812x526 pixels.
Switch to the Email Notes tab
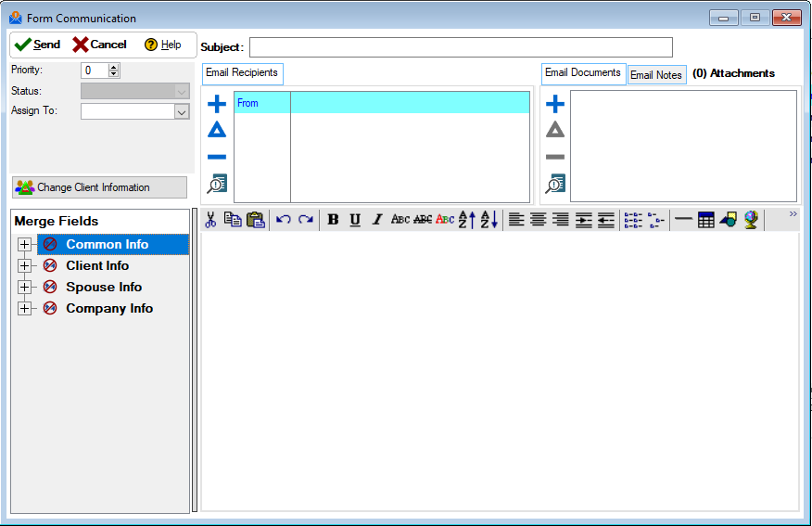point(656,75)
